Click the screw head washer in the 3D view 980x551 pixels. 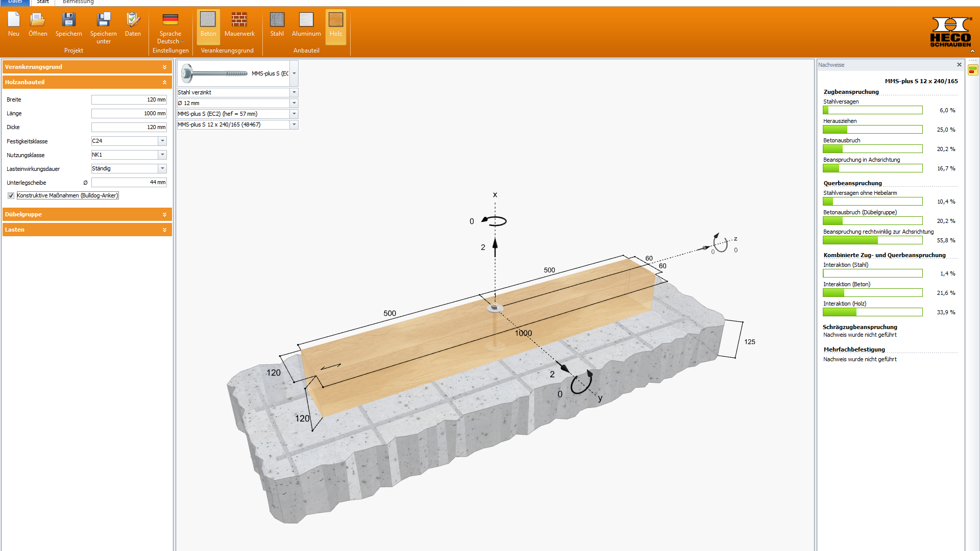point(495,308)
